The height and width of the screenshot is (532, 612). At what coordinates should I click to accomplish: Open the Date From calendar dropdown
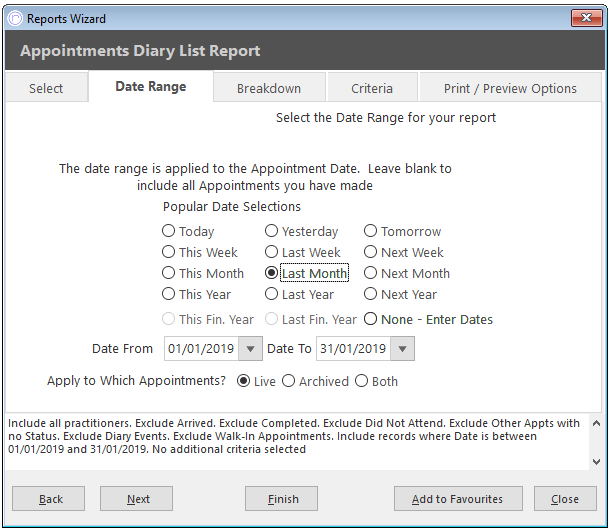[250, 349]
